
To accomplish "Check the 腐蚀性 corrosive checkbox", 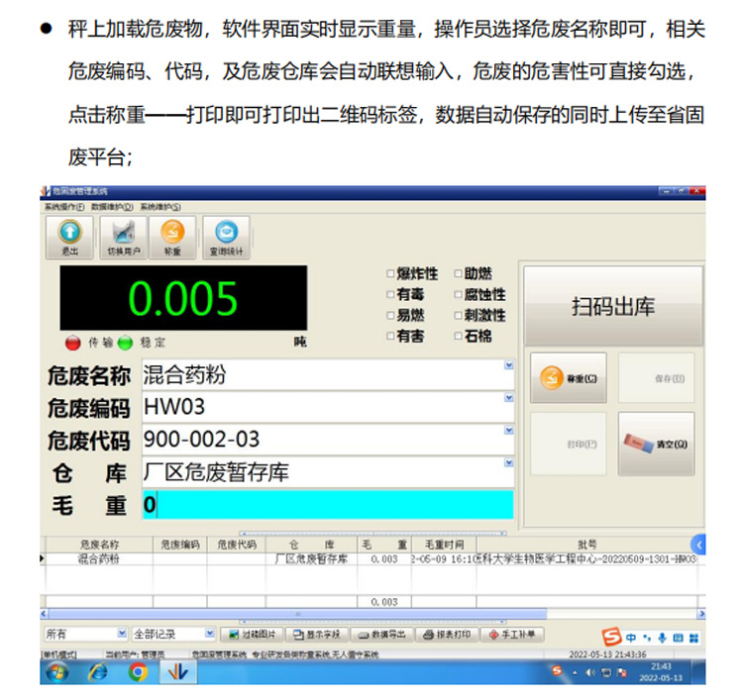I will coord(459,294).
